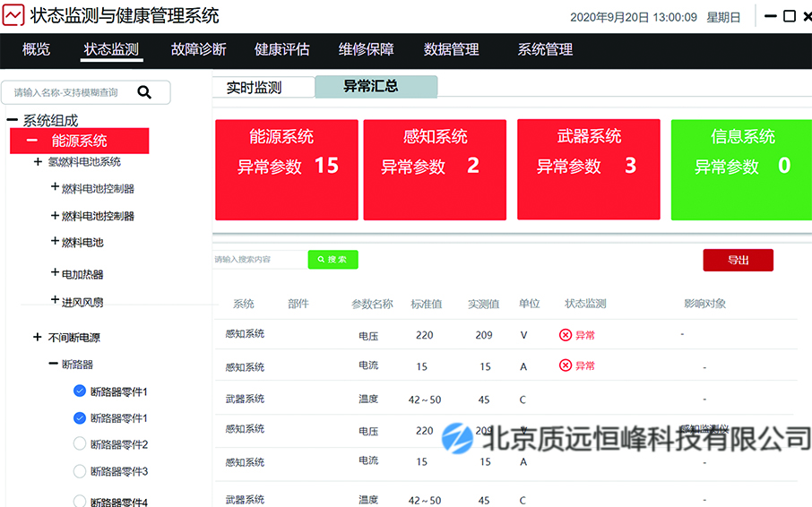Expand the 不间断电源 tree node
Screen dimensions: 812x507
[x=38, y=338]
